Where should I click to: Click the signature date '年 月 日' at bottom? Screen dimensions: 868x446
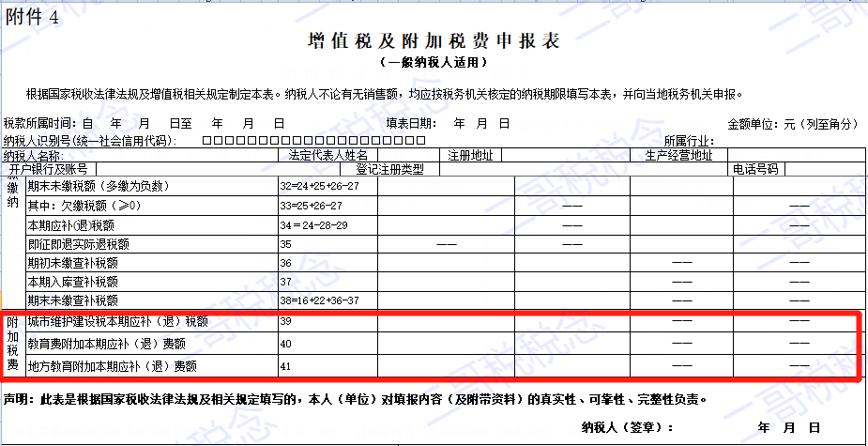coord(788,428)
